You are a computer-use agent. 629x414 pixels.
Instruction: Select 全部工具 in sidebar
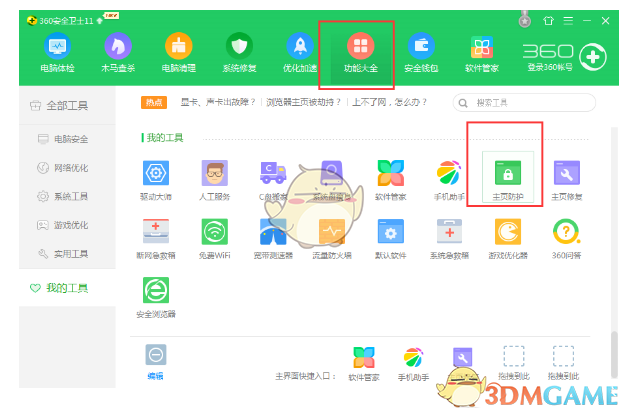click(67, 106)
